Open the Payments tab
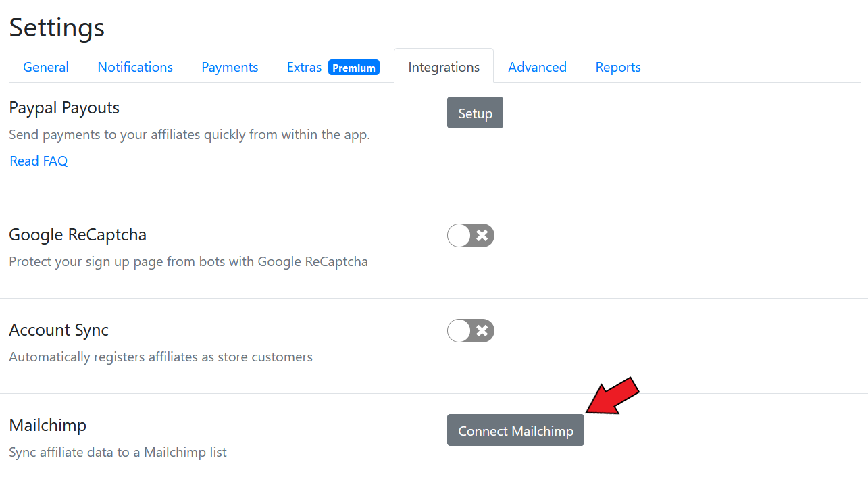Image resolution: width=868 pixels, height=483 pixels. 230,67
